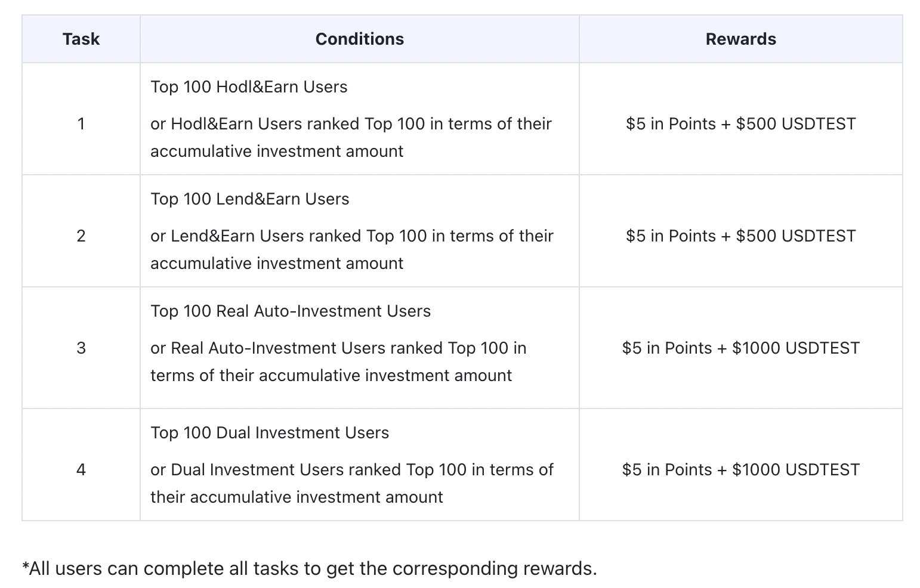Click task 1 reward '$500 USDTEST'
Image resolution: width=920 pixels, height=588 pixels.
click(x=796, y=124)
